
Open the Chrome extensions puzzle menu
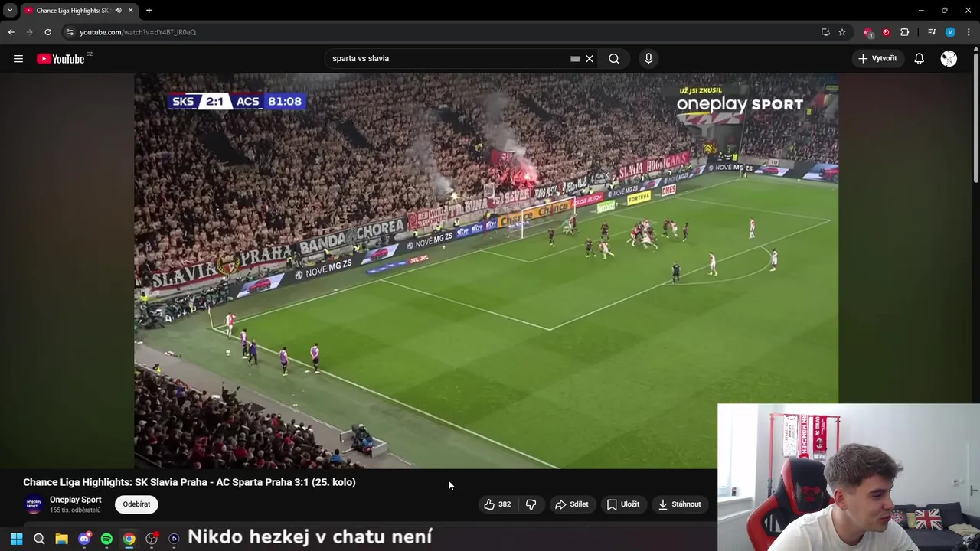[x=905, y=32]
